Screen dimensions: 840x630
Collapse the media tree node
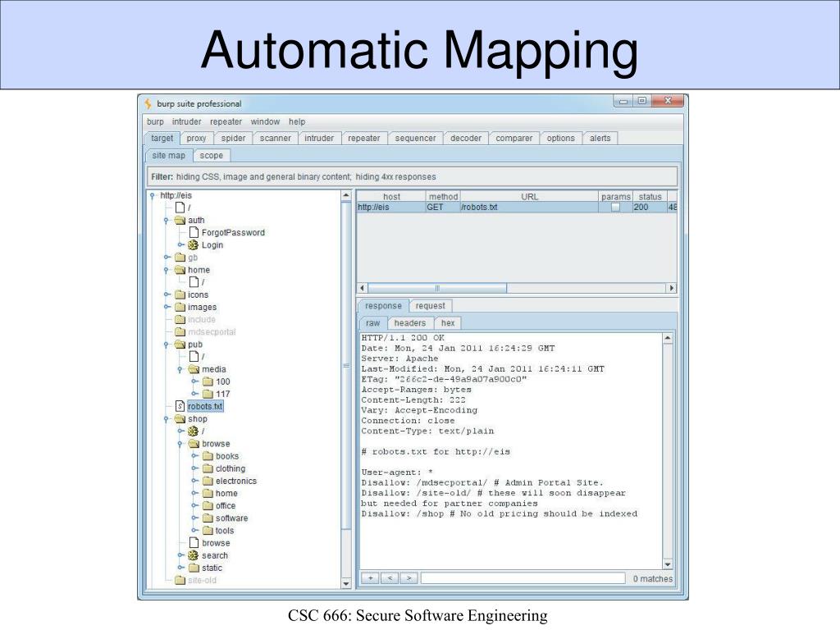click(x=180, y=370)
